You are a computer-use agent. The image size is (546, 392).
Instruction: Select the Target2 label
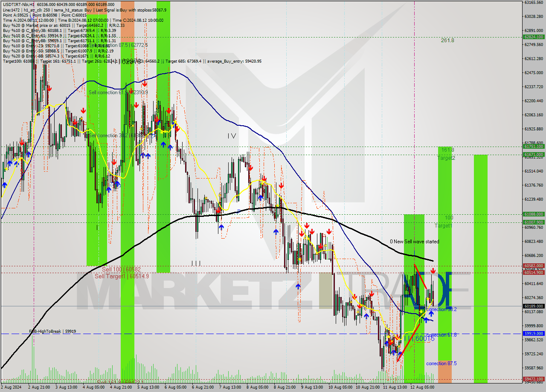[446, 158]
